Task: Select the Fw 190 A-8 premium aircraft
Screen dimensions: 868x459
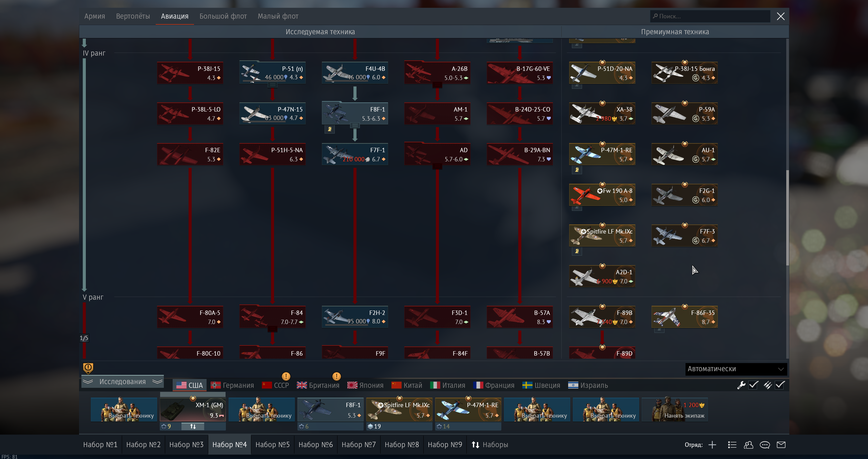Action: pos(602,195)
